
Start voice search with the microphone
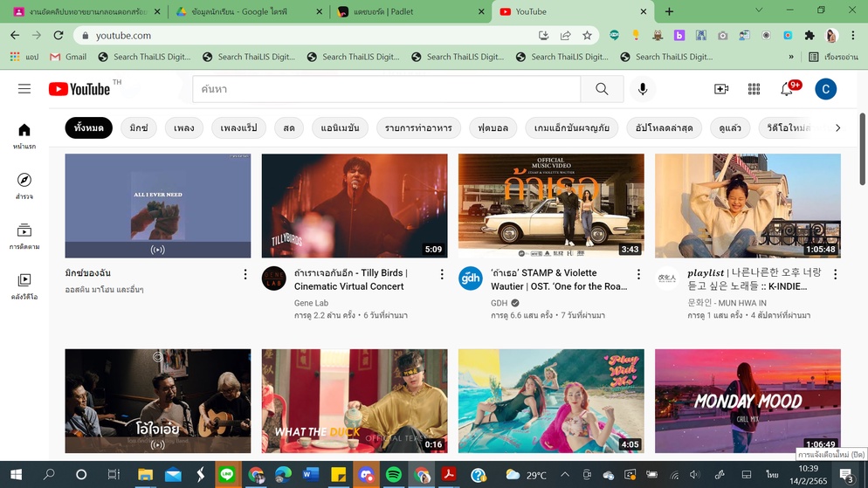pyautogui.click(x=642, y=88)
